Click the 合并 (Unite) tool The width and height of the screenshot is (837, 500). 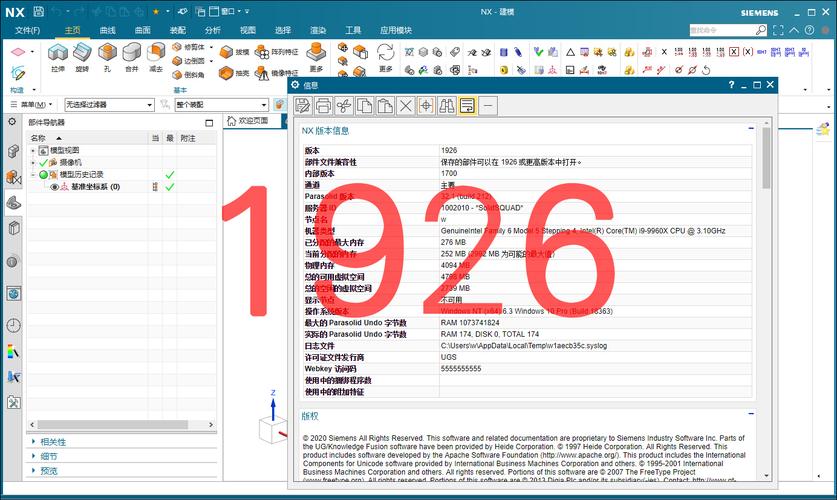tap(131, 57)
